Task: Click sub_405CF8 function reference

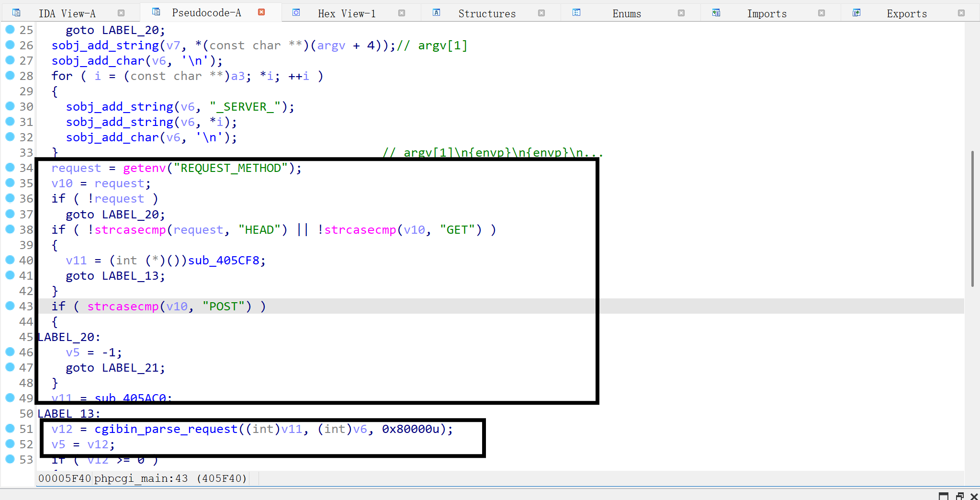Action: [224, 261]
